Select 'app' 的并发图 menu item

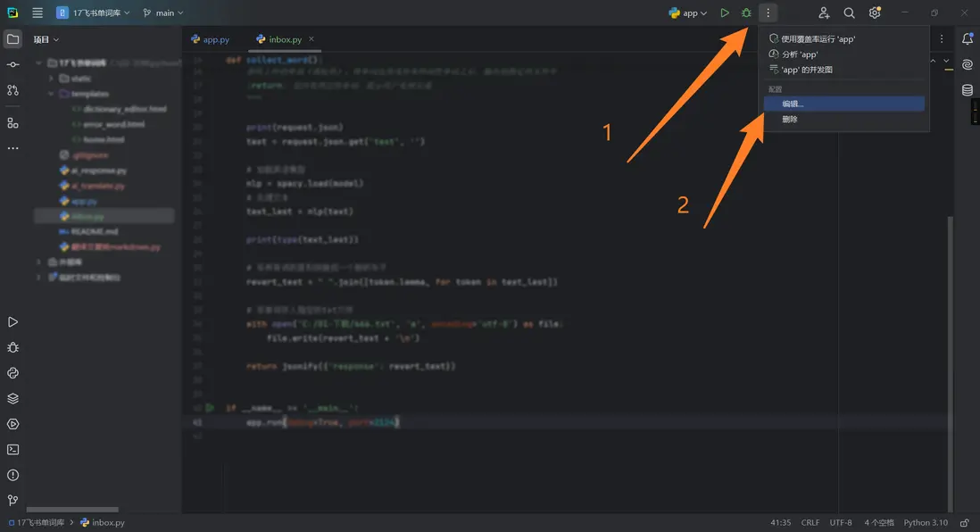(843, 70)
